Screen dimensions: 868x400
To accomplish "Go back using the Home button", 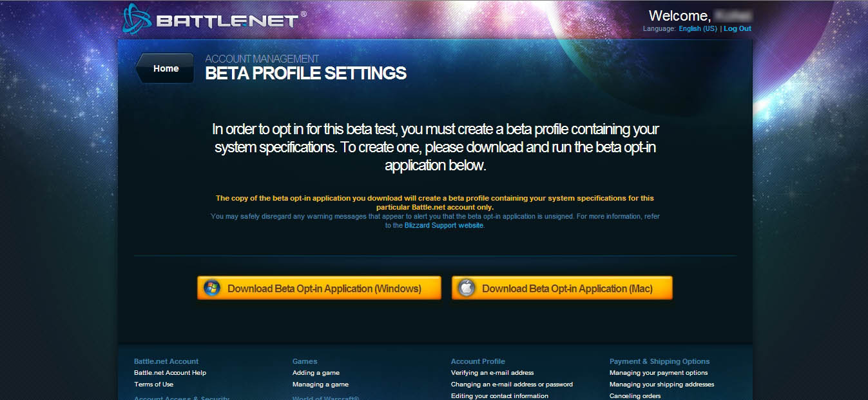I will pyautogui.click(x=166, y=68).
